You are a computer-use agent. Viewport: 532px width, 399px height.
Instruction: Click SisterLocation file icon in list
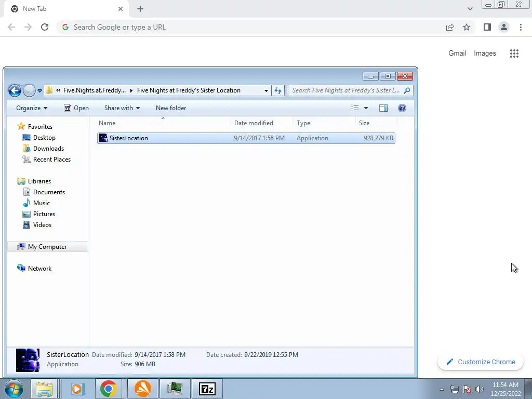pos(103,138)
